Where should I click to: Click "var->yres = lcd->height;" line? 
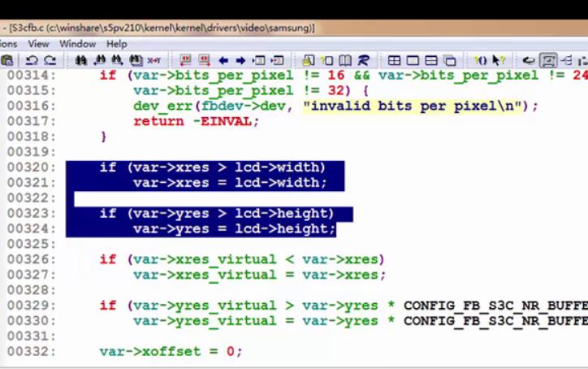click(x=235, y=229)
